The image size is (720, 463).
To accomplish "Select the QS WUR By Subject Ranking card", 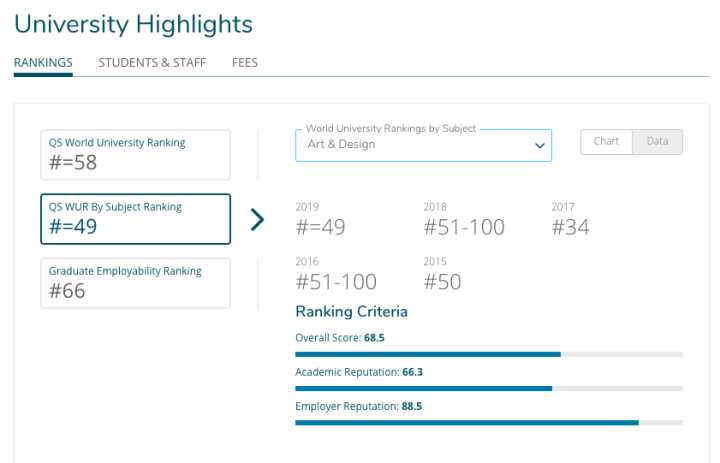I will [x=135, y=219].
